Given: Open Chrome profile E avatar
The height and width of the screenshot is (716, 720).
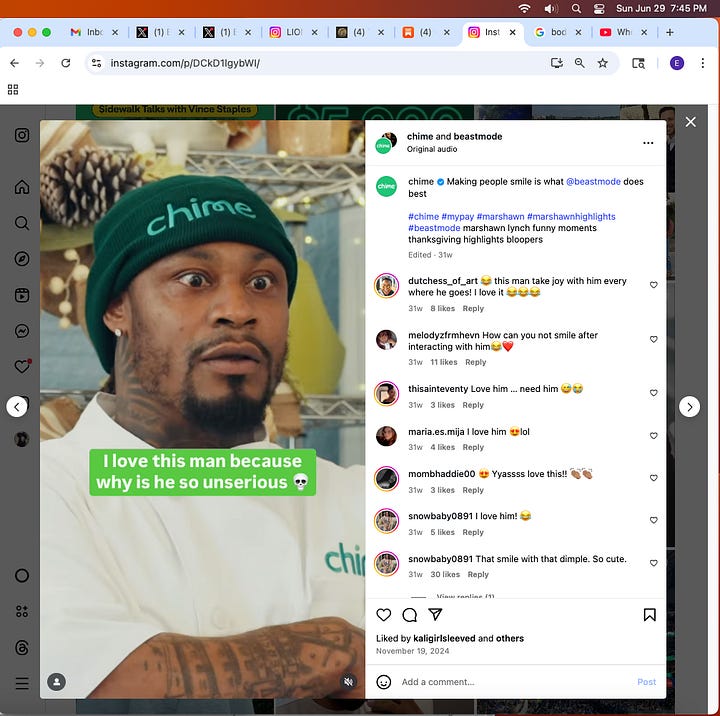Looking at the screenshot, I should [x=676, y=63].
